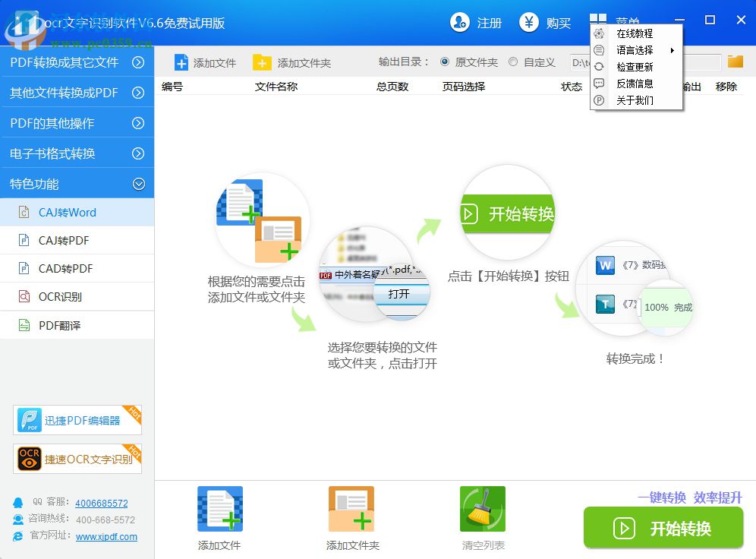This screenshot has width=756, height=559.
Task: Click the 编号 column header
Action: coord(172,87)
